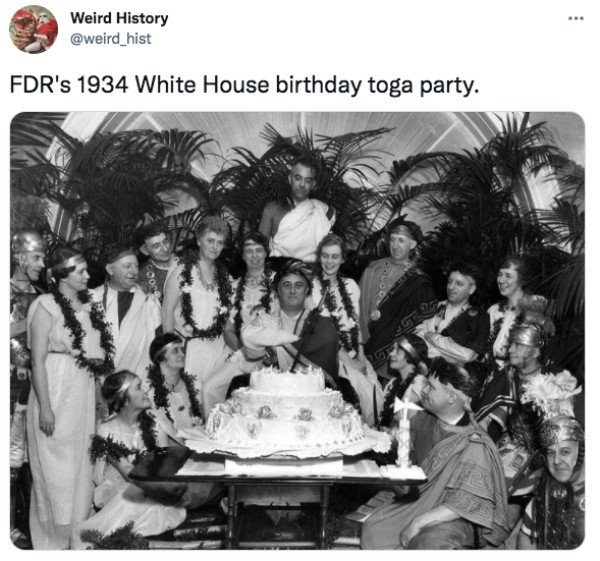
Task: Open the Weird History display name link
Action: click(119, 18)
